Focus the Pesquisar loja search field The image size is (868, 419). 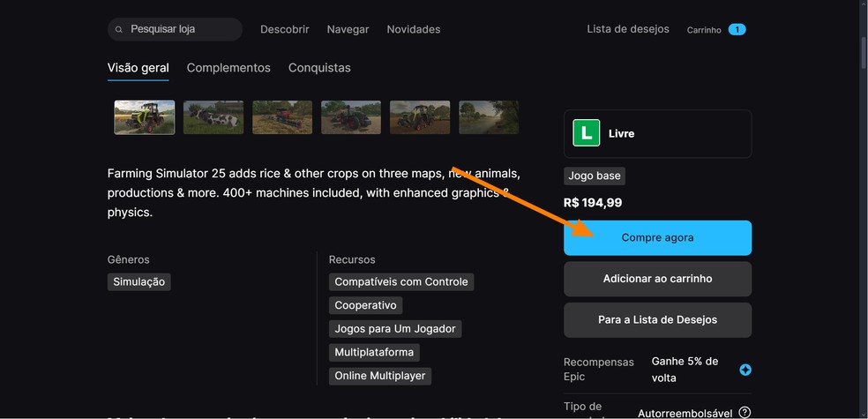click(175, 29)
